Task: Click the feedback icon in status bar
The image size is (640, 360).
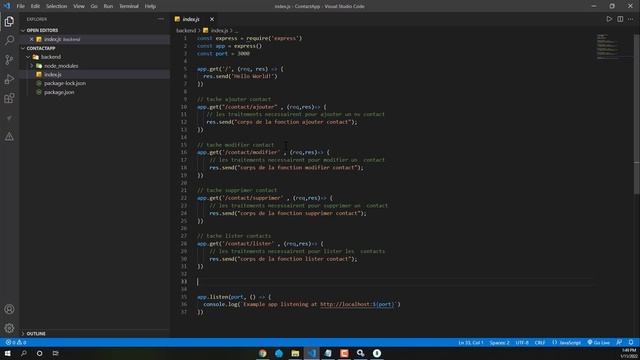Action: [619, 342]
